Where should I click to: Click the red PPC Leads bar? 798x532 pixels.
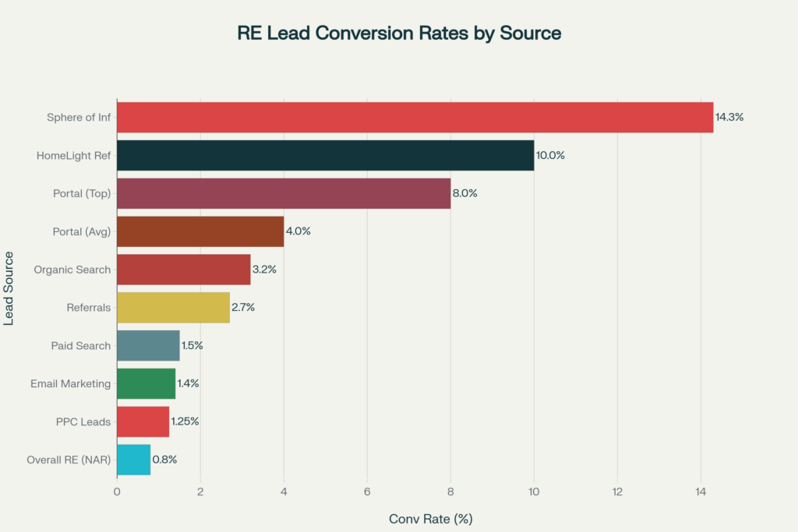coord(143,421)
